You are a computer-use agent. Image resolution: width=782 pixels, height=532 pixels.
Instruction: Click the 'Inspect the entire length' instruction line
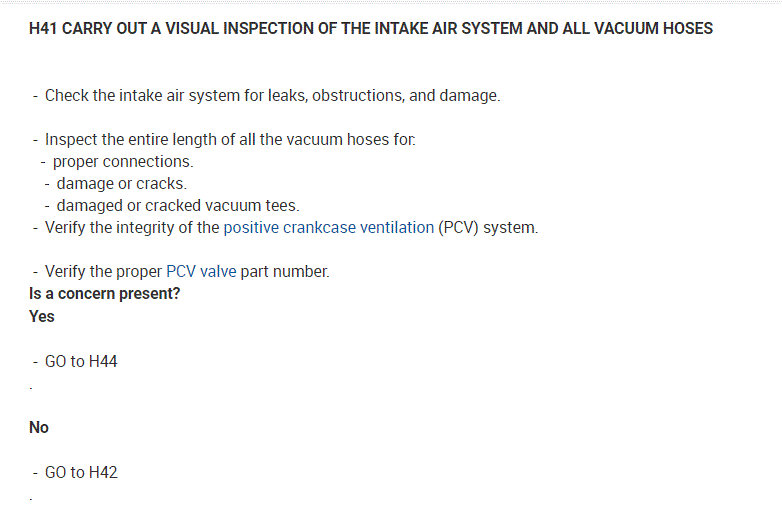click(230, 140)
